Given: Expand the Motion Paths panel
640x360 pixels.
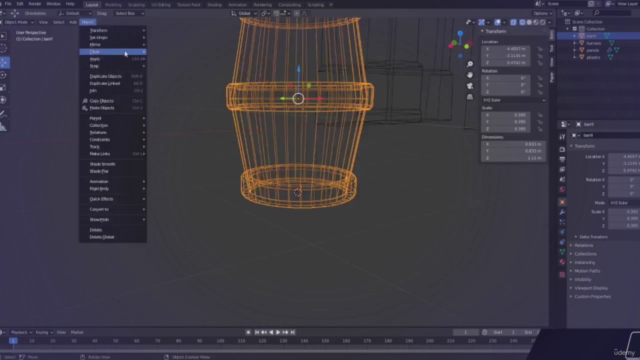Looking at the screenshot, I should [587, 271].
